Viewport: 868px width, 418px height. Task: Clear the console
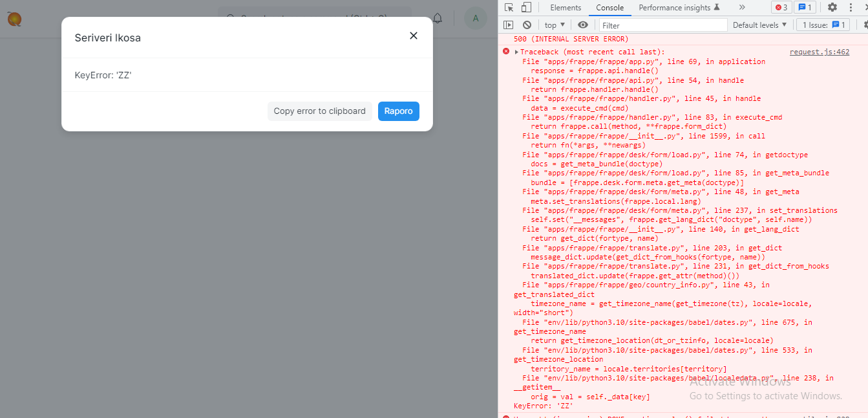pyautogui.click(x=527, y=25)
